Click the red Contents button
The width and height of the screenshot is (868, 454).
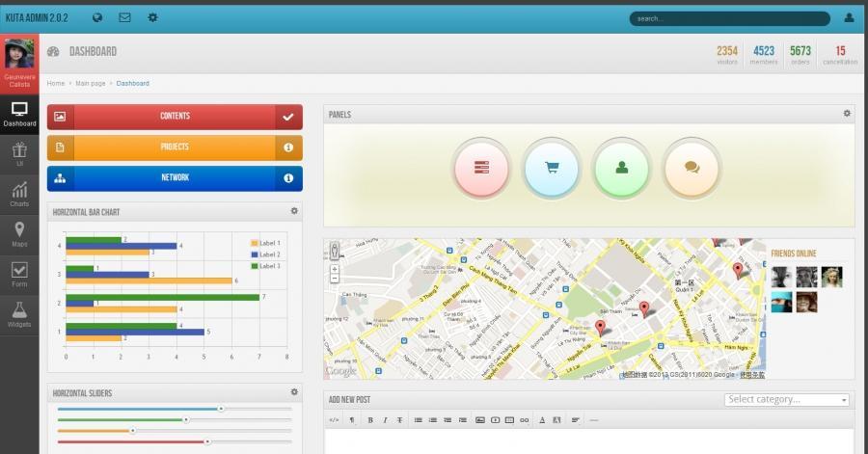click(175, 116)
